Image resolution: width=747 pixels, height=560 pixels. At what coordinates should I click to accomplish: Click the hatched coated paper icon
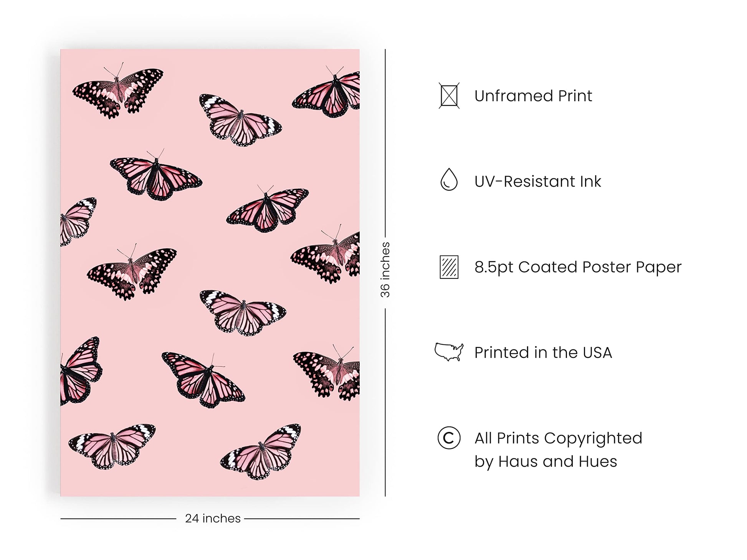[449, 267]
